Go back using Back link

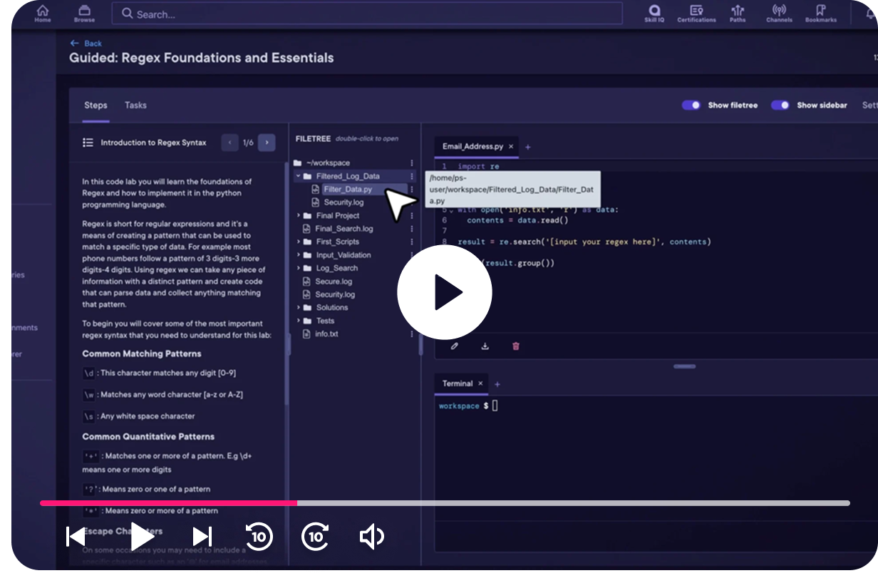86,43
